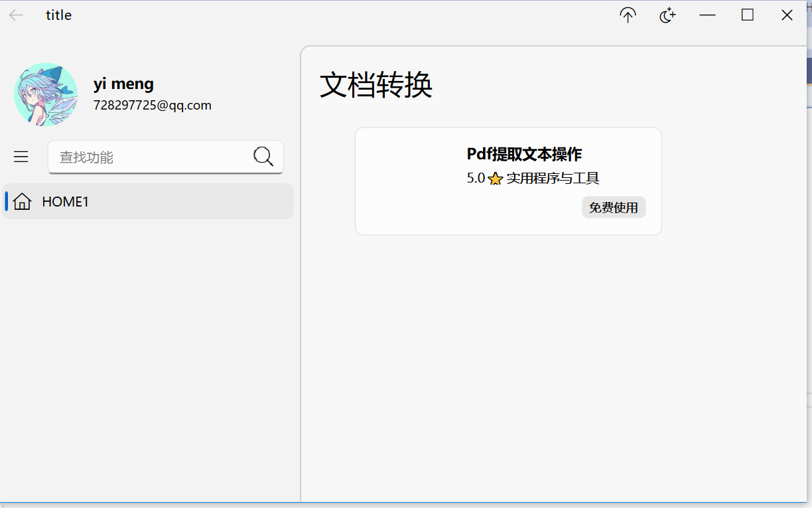Select the HOME1 navigation item

[148, 201]
